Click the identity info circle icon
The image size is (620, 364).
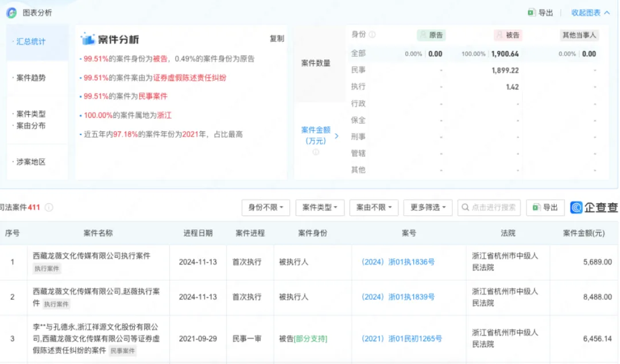point(372,35)
